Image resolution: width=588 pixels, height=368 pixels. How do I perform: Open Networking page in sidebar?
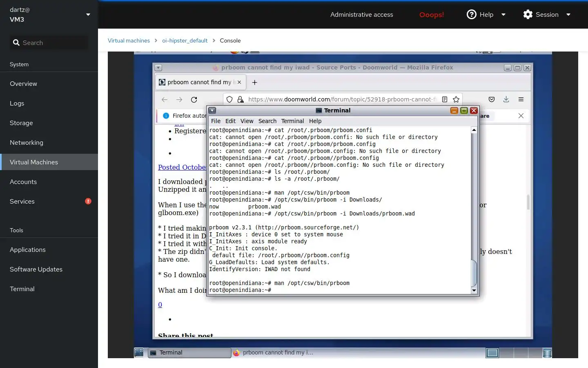point(49,142)
